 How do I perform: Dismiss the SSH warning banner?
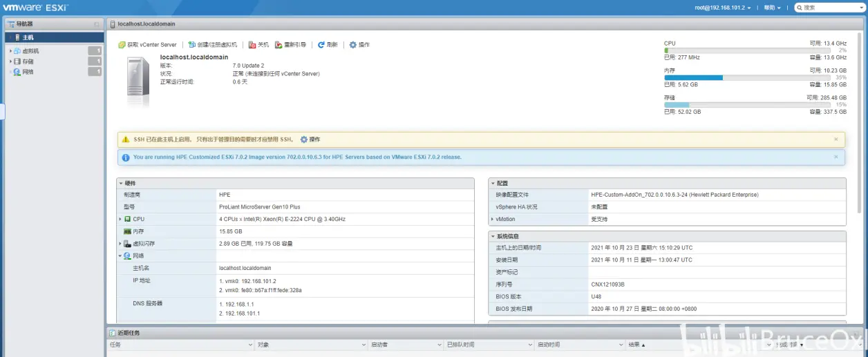click(x=836, y=139)
